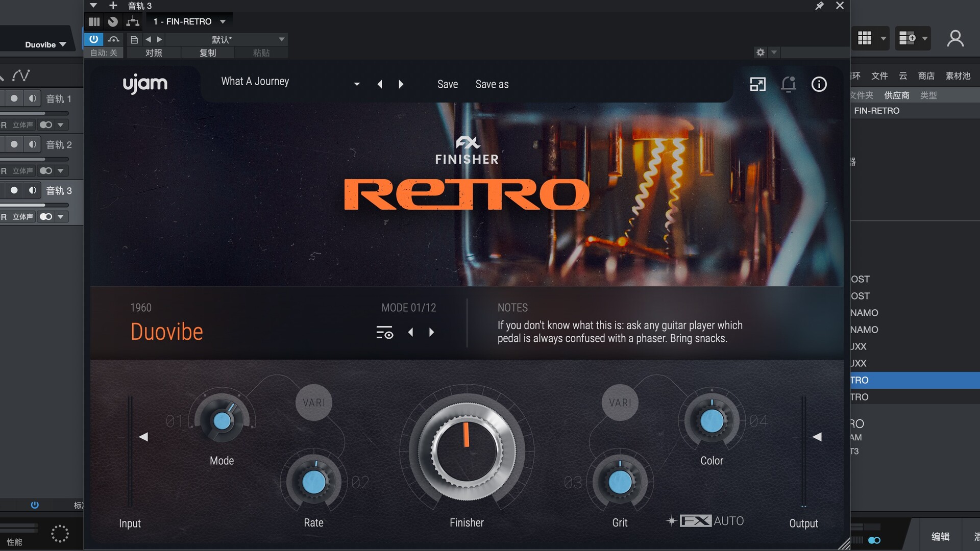Click the Output level slider handle
980x551 pixels.
(817, 437)
